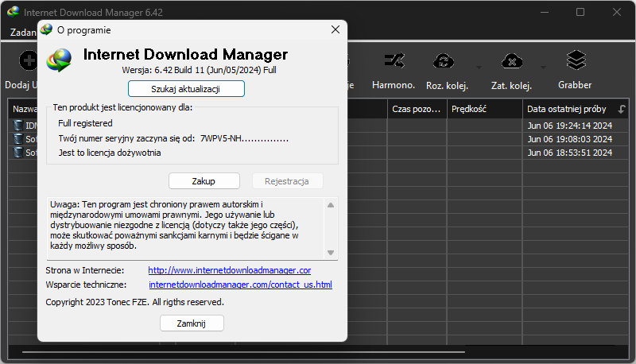
Task: Click the license text scroll up arrow
Action: click(331, 205)
